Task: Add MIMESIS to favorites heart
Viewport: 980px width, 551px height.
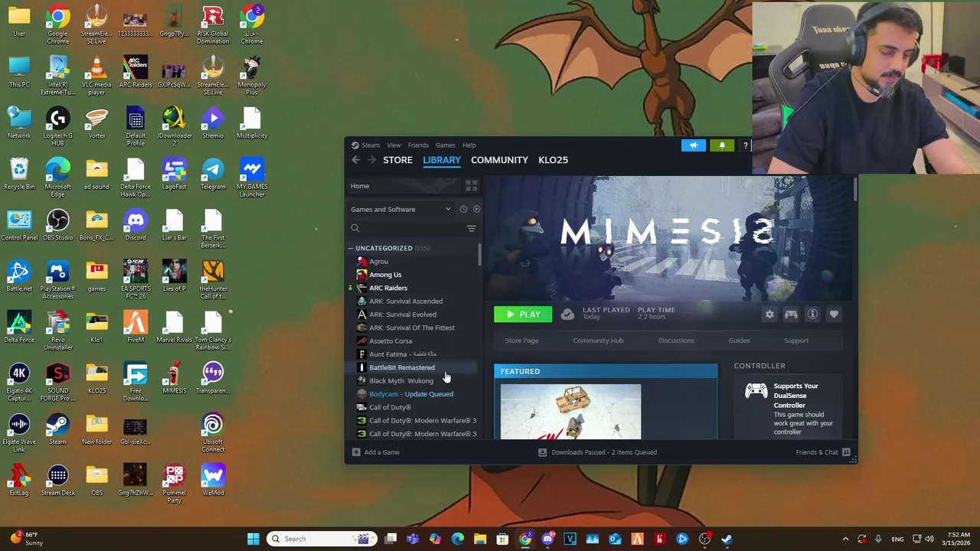Action: [x=834, y=315]
